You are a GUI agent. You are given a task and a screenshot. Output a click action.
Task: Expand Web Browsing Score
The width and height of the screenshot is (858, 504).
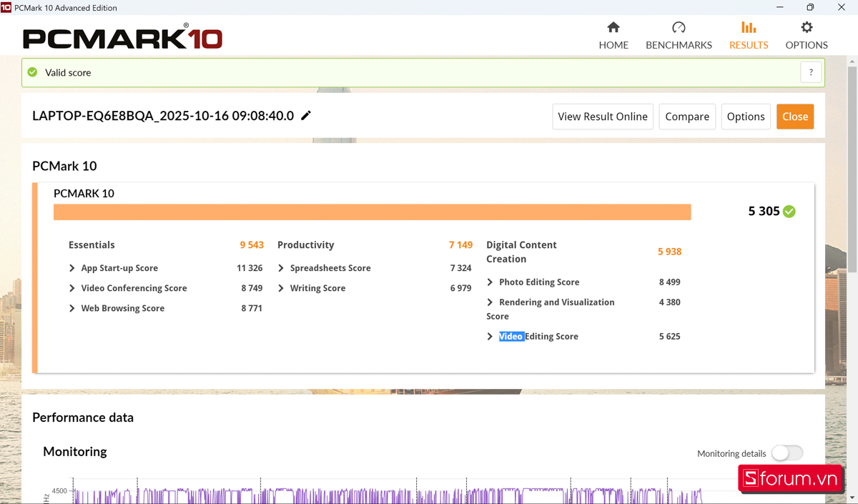coord(72,308)
